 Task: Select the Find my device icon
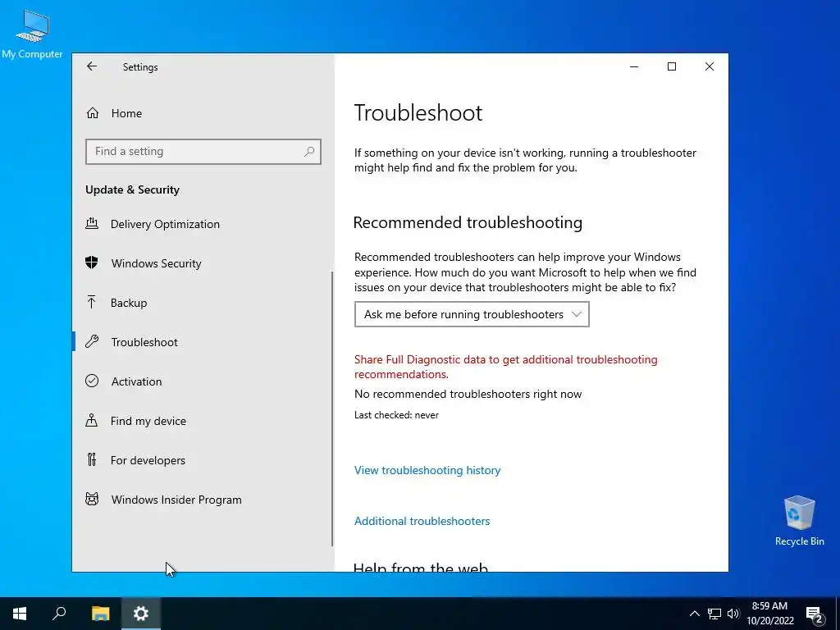point(92,421)
